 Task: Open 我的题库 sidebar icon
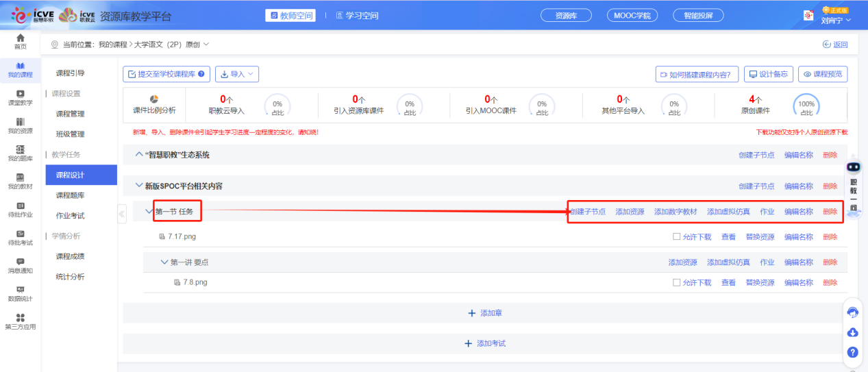click(x=21, y=151)
